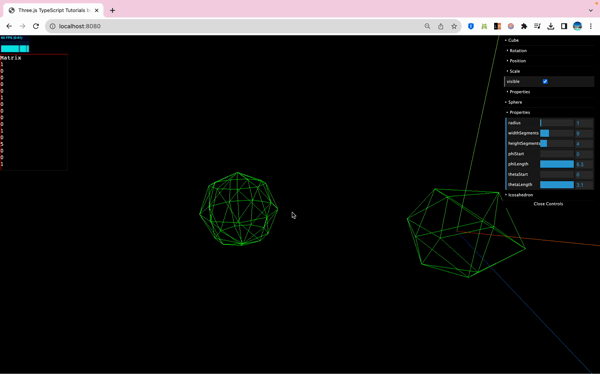Open the green extension icon
The width and height of the screenshot is (600, 374).
[x=484, y=26]
